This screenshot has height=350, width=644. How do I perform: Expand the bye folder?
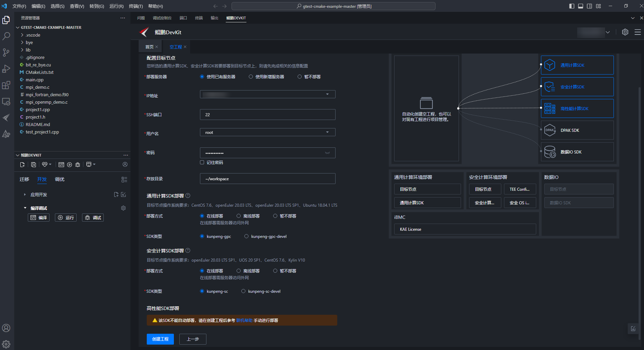(22, 42)
